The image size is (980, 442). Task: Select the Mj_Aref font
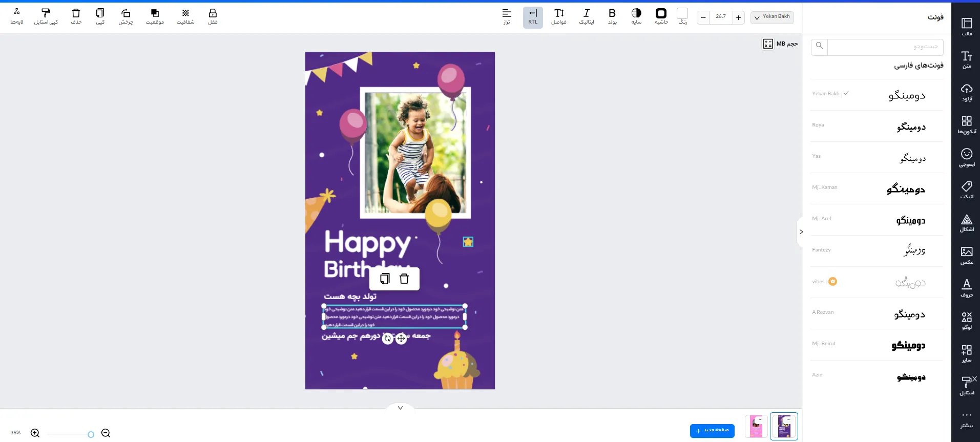coord(877,220)
